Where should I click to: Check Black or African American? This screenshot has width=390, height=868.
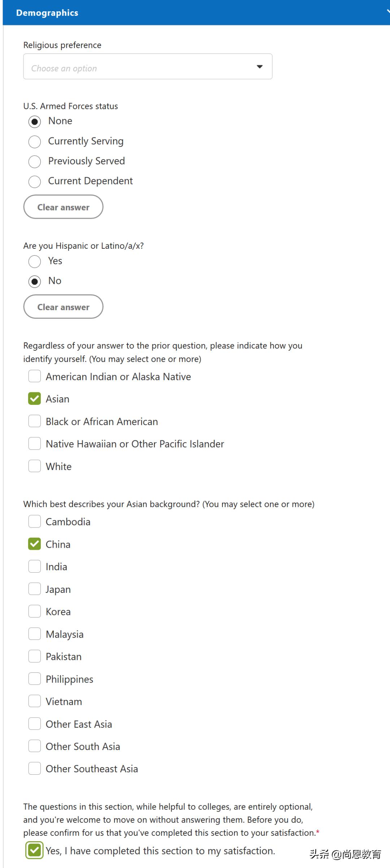pos(35,421)
